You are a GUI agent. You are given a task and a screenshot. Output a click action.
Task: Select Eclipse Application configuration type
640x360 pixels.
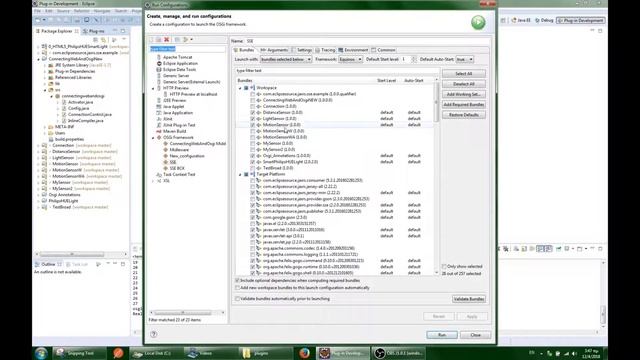pos(180,63)
